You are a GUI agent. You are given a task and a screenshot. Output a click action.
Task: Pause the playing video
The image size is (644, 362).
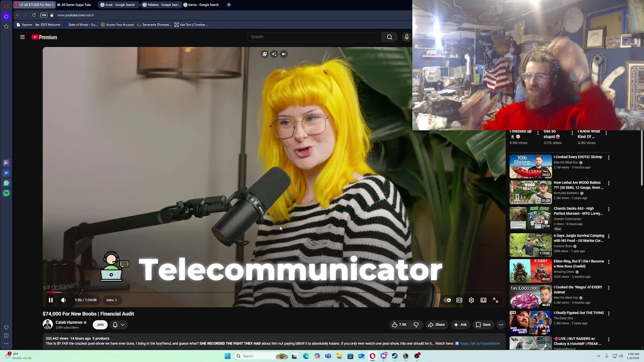[x=51, y=300]
